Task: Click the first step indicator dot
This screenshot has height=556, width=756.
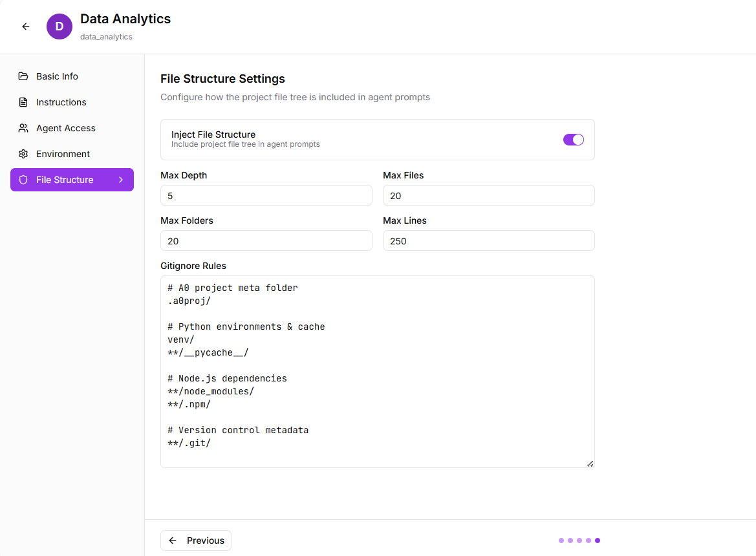Action: [561, 540]
